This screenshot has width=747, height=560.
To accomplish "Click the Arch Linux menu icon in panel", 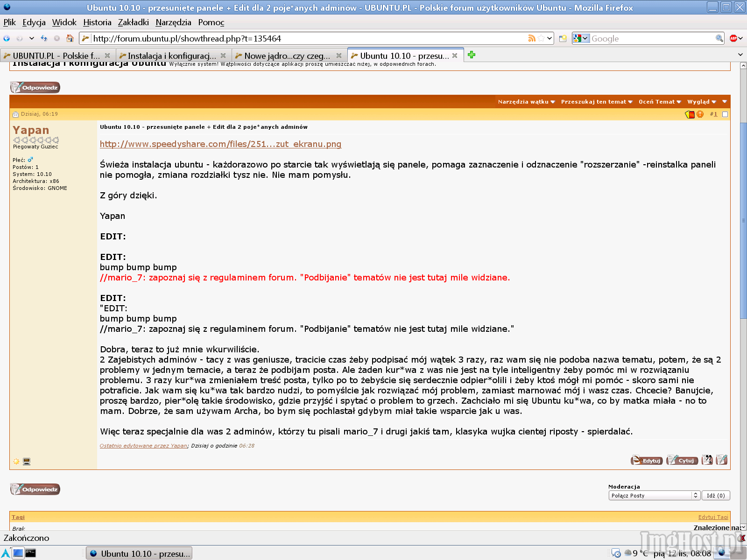I will [6, 553].
